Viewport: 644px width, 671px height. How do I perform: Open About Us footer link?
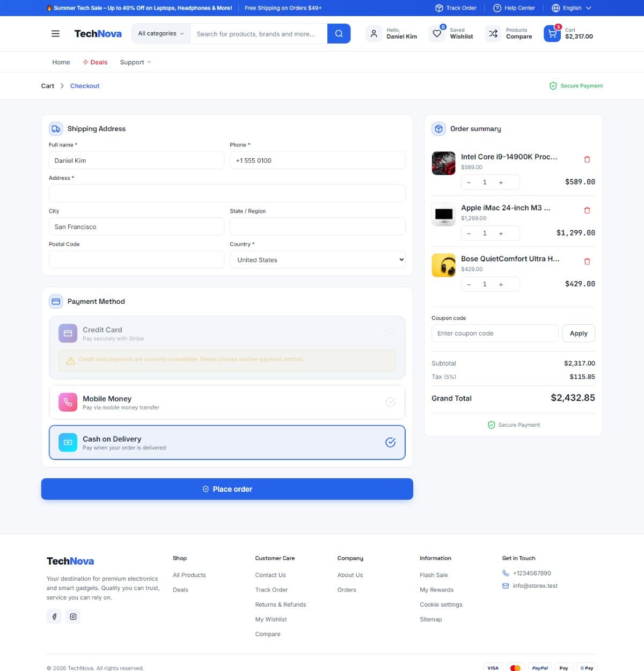point(350,575)
